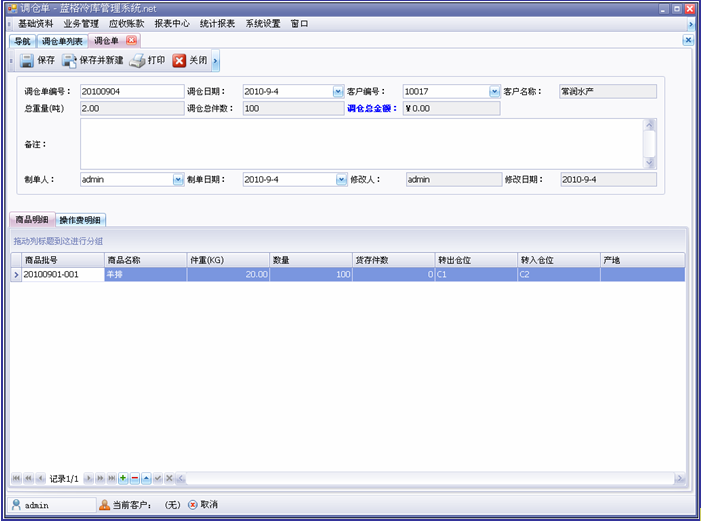Click the Save (保存) toolbar icon
Viewport: 701px width, 521px height.
[26, 60]
